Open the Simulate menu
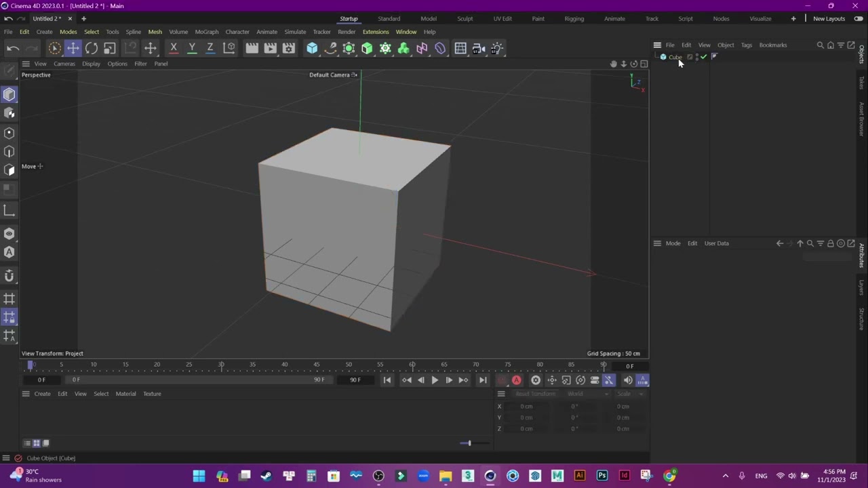The width and height of the screenshot is (868, 488). 295,32
